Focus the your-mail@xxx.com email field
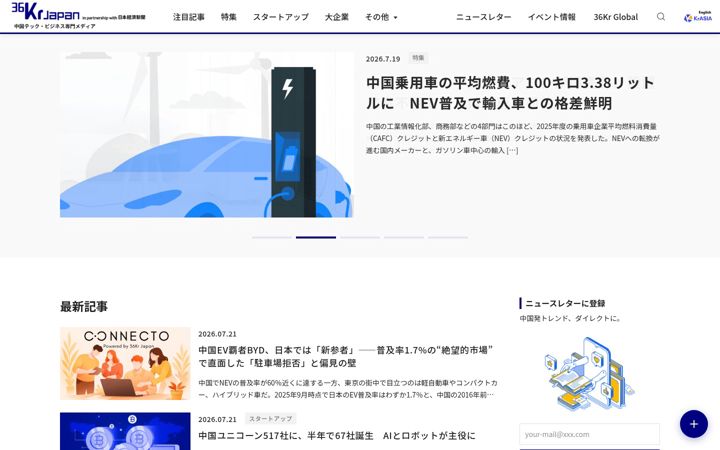Image resolution: width=720 pixels, height=450 pixels. coord(589,434)
